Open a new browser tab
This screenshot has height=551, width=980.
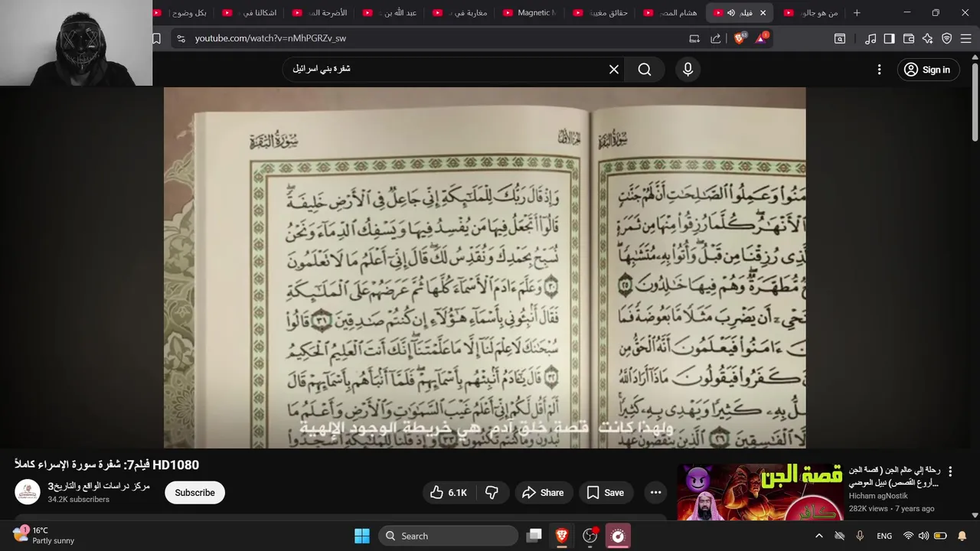tap(857, 13)
